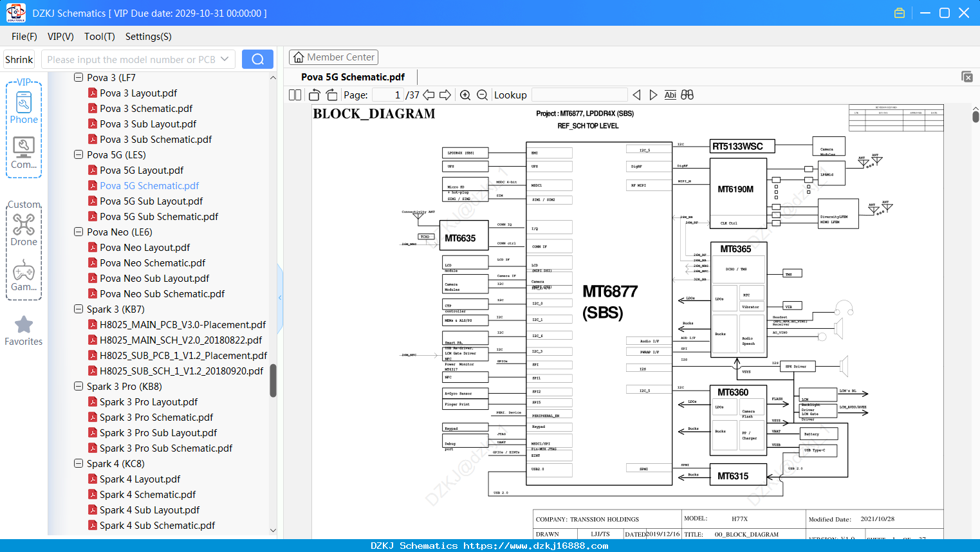Find previous lookup result arrow

pyautogui.click(x=636, y=95)
